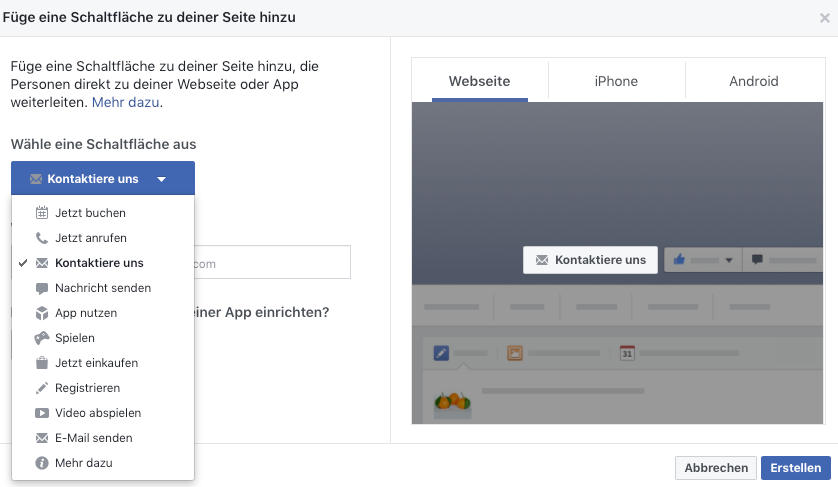Click the info icon beside Mehr dazu in the menu
The height and width of the screenshot is (487, 838).
coord(42,463)
